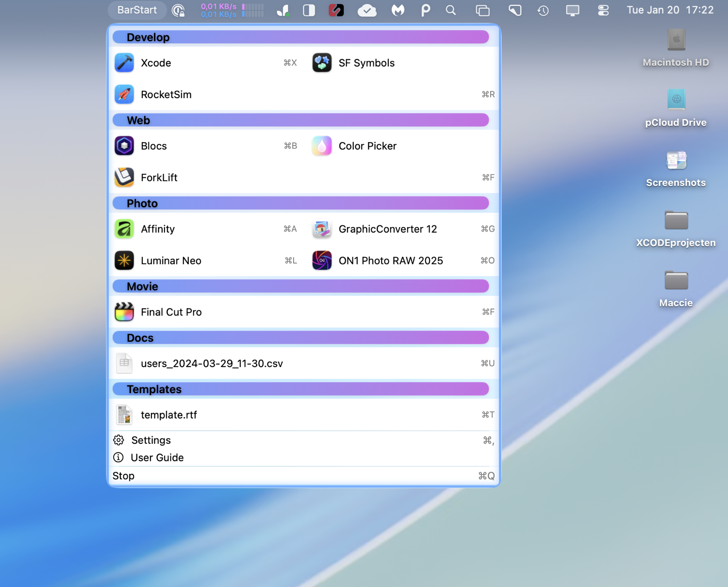Launch the Color Picker app
The image size is (728, 587).
tap(367, 146)
